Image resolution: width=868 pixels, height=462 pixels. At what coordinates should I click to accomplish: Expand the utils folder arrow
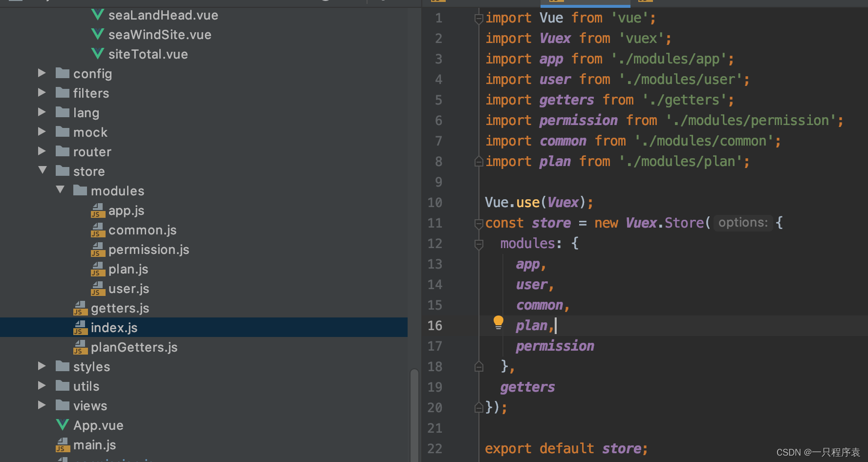(x=42, y=385)
